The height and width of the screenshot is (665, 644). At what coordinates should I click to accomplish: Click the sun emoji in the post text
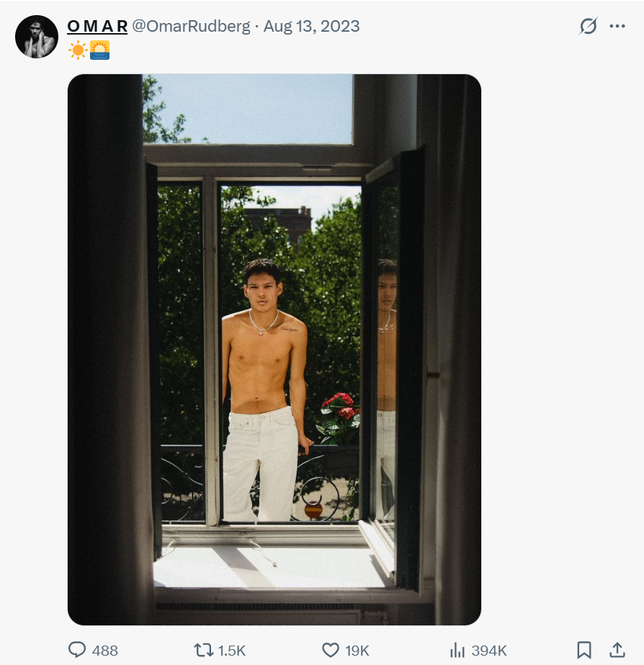click(x=77, y=50)
